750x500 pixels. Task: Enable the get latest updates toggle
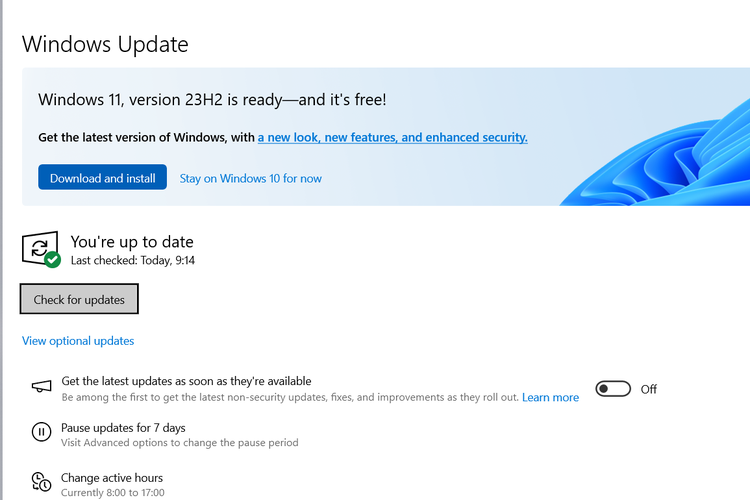point(613,389)
